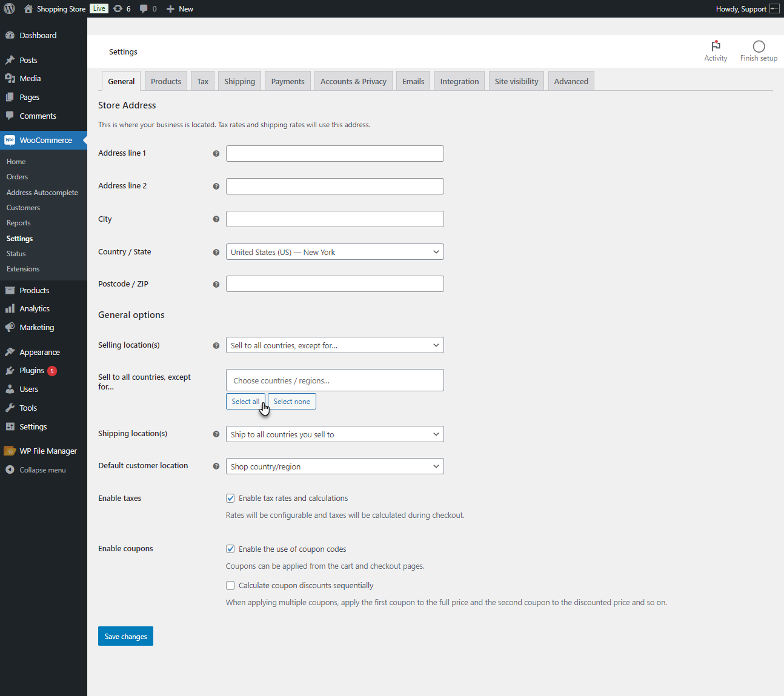Open the Shopping Store home icon
Screen dimensions: 784x696
coord(28,9)
